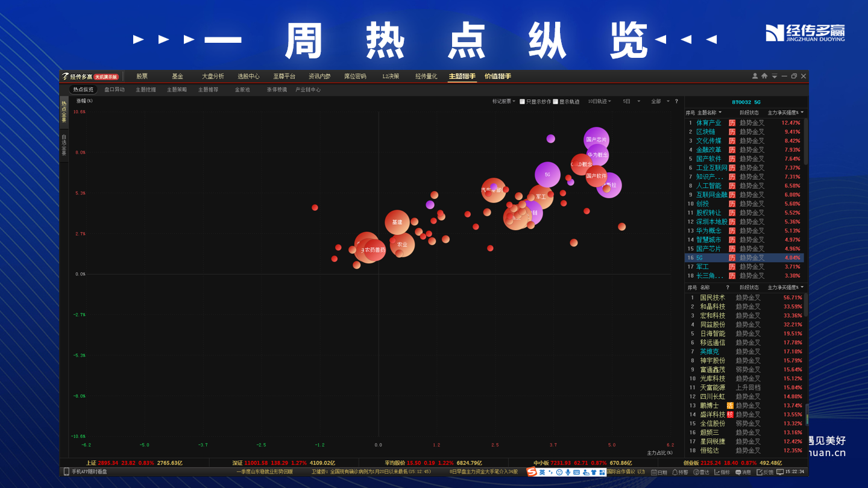Click the 指标 indicator icon in status bar
This screenshot has height=488, width=868.
click(717, 472)
